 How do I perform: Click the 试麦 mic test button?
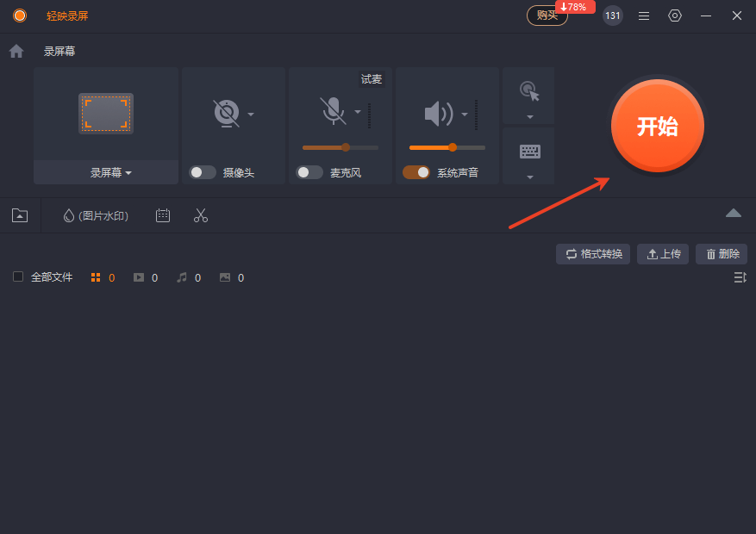[x=372, y=79]
